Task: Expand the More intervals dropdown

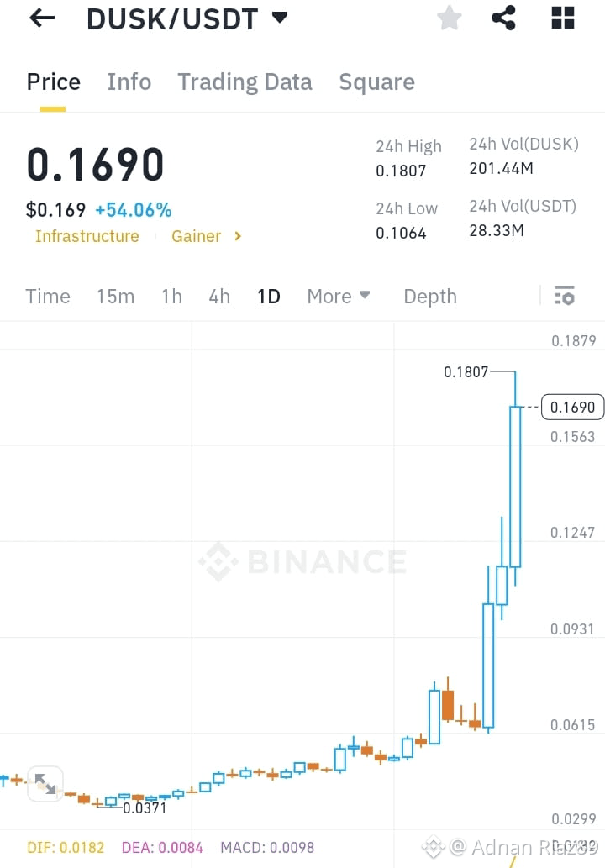Action: click(338, 296)
